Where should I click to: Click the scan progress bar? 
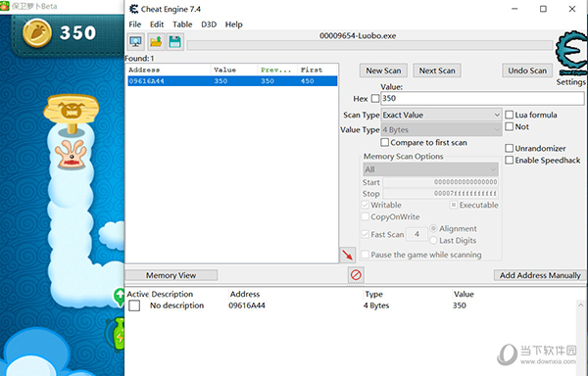(369, 45)
